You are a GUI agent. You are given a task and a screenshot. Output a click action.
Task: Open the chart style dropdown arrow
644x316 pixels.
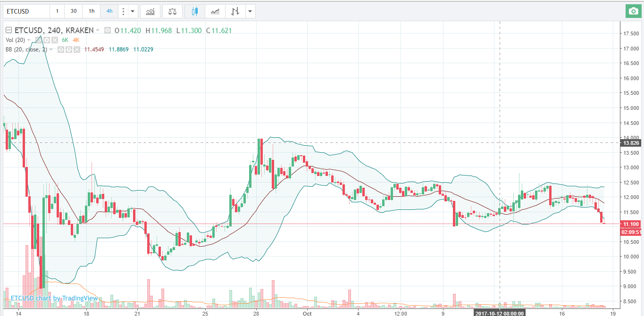click(250, 11)
